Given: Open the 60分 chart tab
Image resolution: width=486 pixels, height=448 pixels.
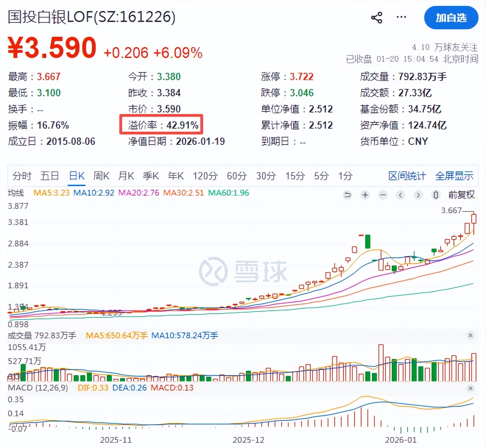Looking at the screenshot, I should 237,176.
